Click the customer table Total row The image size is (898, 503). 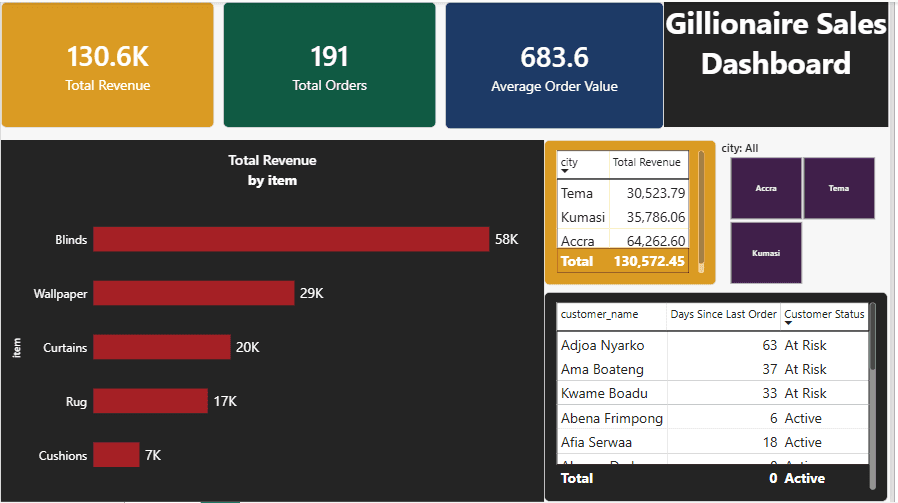(713, 478)
